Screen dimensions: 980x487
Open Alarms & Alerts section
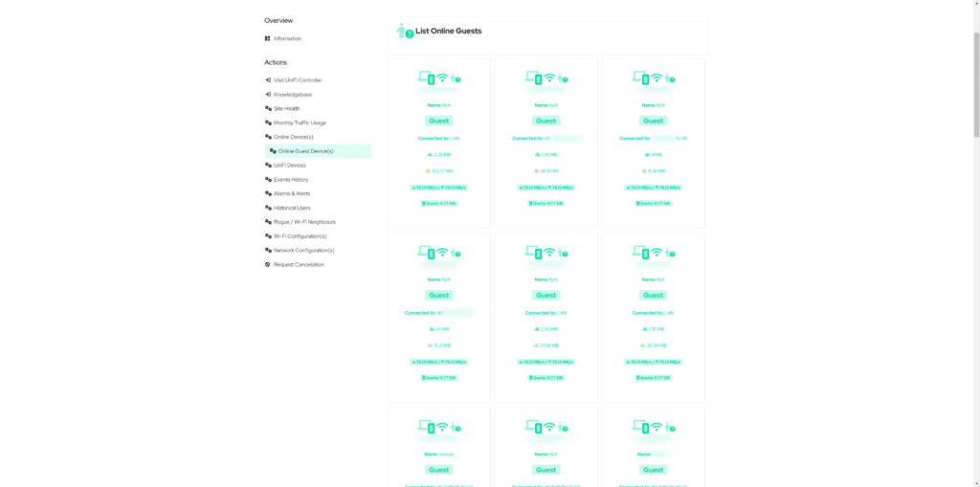[292, 194]
